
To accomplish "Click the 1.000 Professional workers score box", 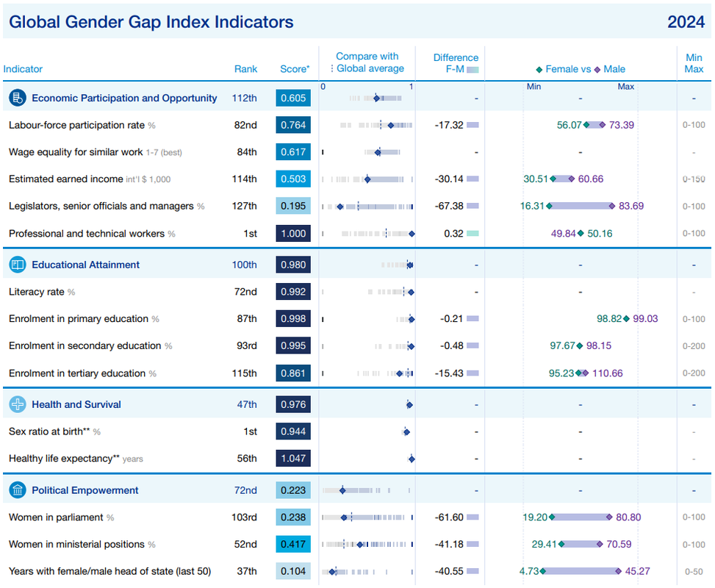I will coord(293,234).
